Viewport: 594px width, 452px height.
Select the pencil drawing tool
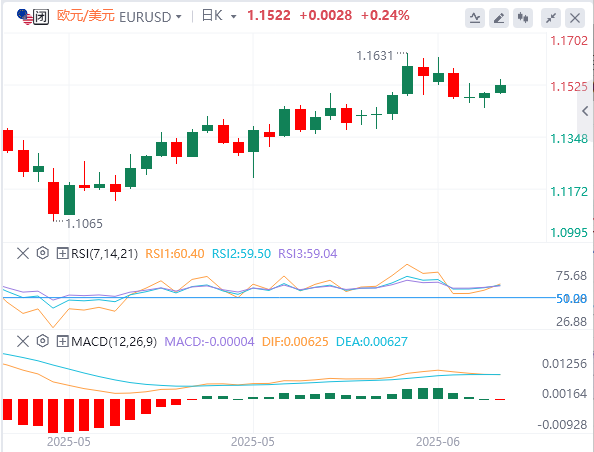tap(499, 17)
